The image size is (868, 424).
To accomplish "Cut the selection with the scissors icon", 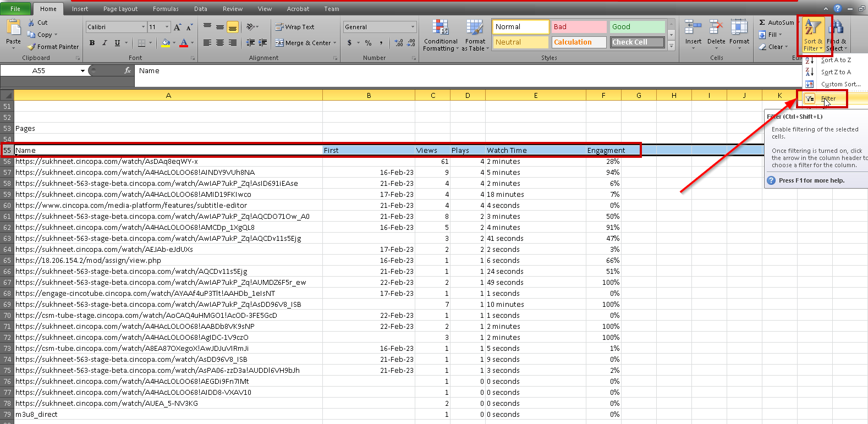I will 31,23.
